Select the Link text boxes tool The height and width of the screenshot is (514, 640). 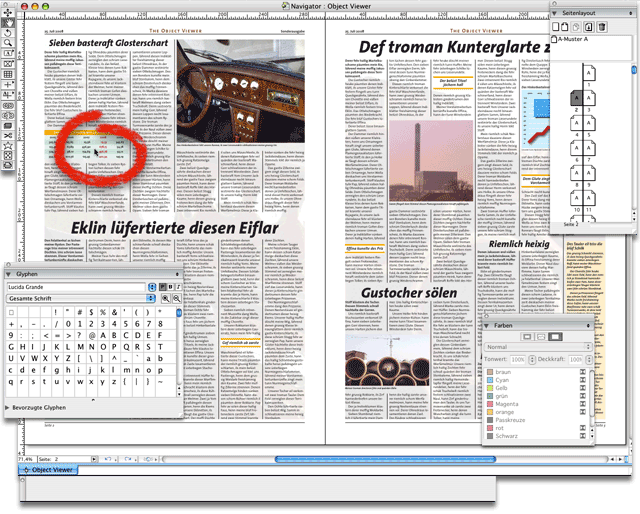[8, 105]
